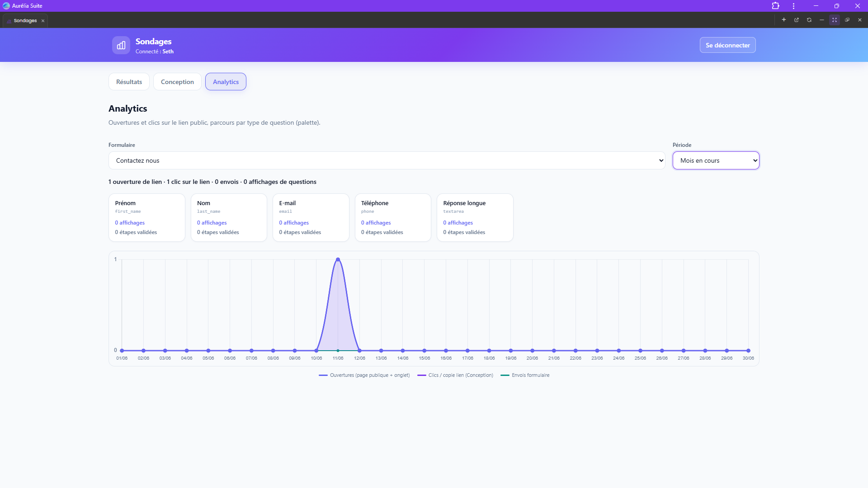Viewport: 868px width, 488px height.
Task: Open the three-dot menu in the title bar
Action: click(793, 6)
